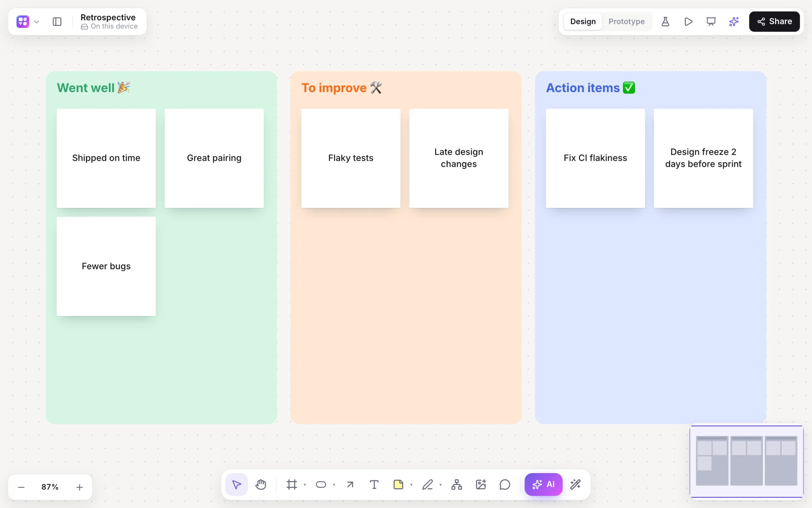The height and width of the screenshot is (508, 812).
Task: Click the minimap thumbnail
Action: click(746, 462)
